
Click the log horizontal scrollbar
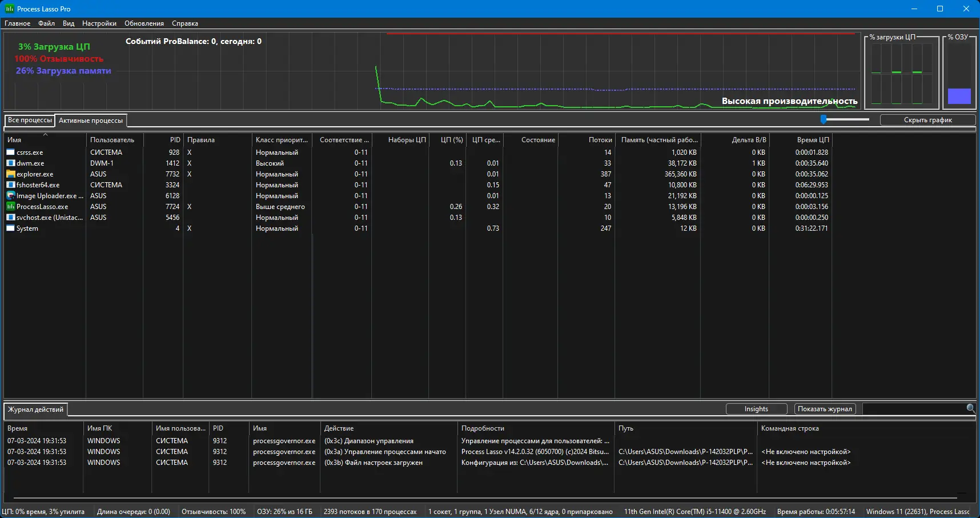tap(485, 498)
